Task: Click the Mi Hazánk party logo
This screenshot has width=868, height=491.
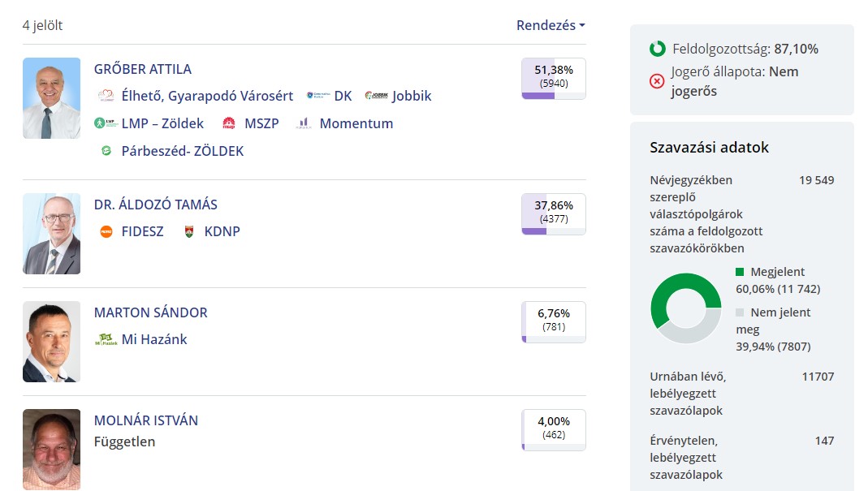Action: click(106, 339)
